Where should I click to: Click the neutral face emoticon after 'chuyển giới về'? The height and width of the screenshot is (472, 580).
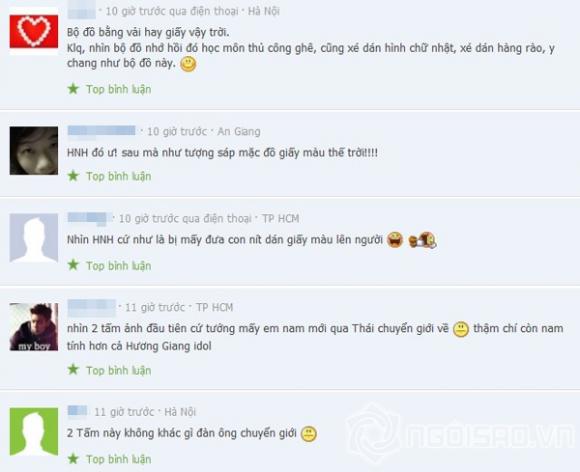tap(461, 329)
